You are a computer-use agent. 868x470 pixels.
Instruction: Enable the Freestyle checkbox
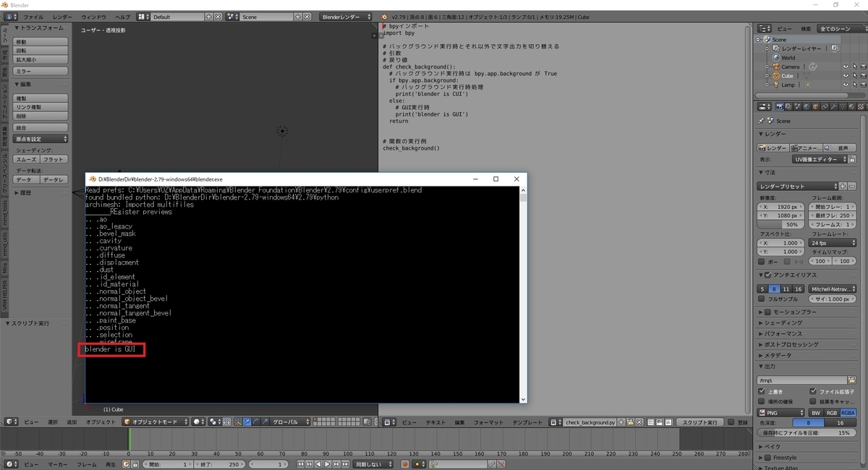pyautogui.click(x=768, y=458)
